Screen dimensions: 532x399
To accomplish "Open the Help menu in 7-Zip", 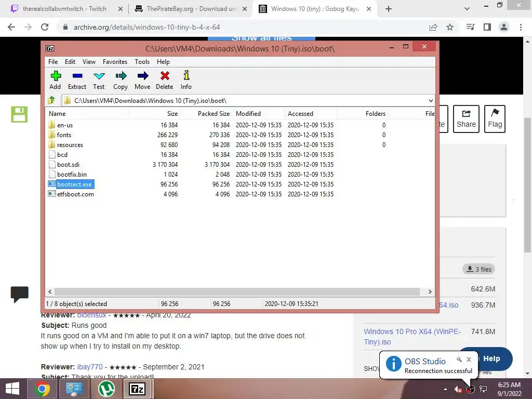I will (163, 62).
